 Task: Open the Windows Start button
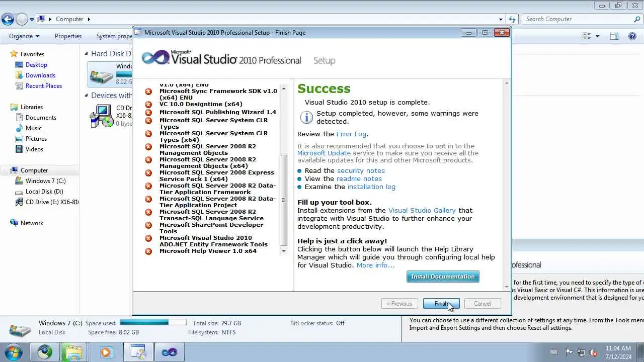point(13,352)
